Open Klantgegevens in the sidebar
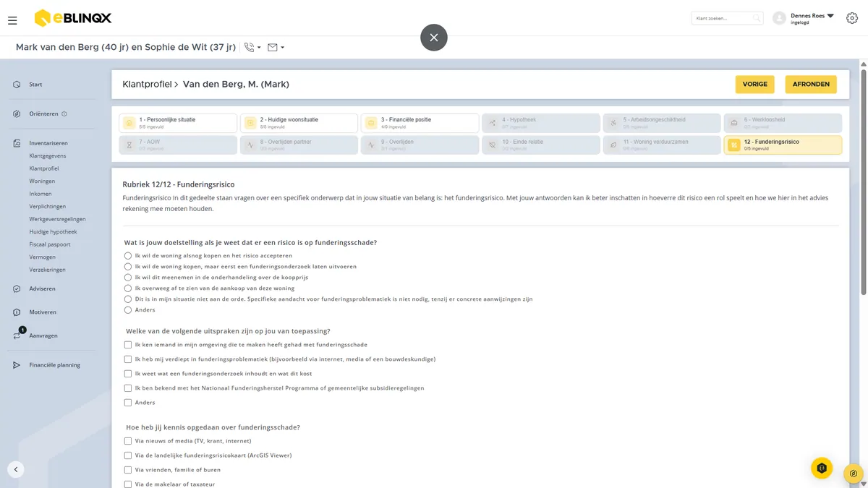868x488 pixels. (48, 156)
